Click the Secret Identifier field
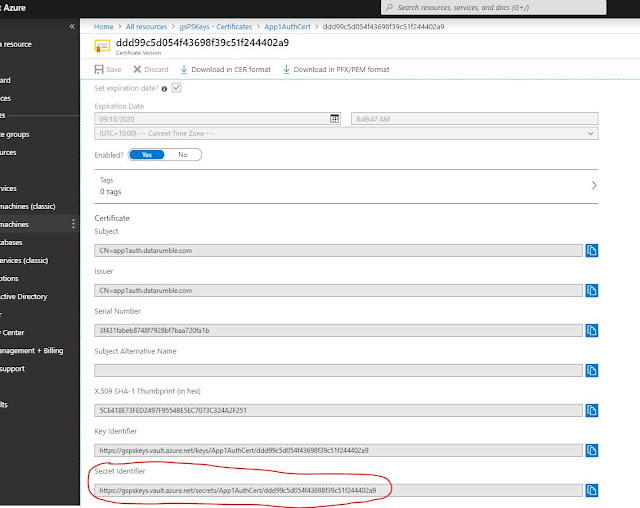The image size is (640, 508). [338, 490]
